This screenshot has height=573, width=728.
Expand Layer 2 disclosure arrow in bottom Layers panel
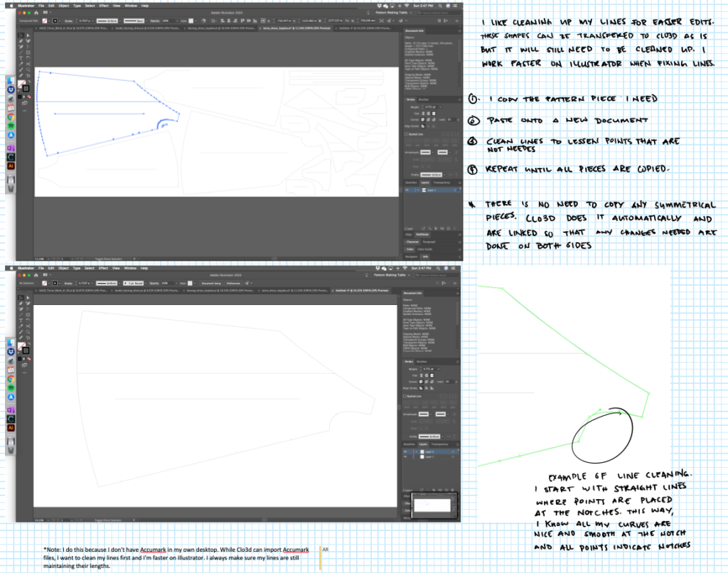click(x=417, y=452)
